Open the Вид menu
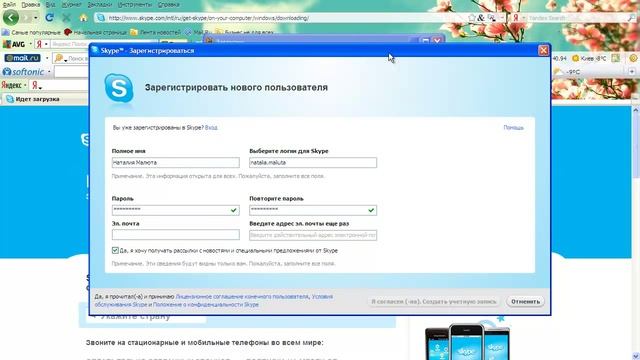This screenshot has width=640, height=360. point(51,4)
